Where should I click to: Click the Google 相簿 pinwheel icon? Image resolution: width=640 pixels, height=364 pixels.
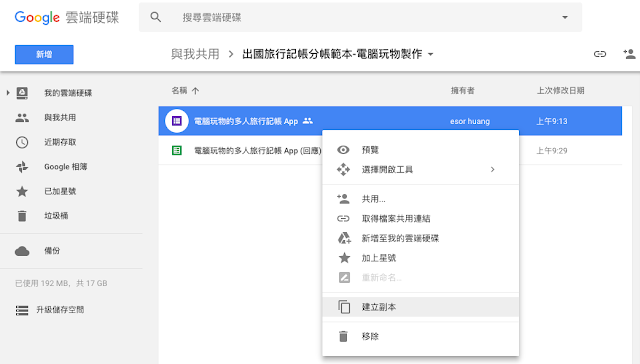(22, 166)
